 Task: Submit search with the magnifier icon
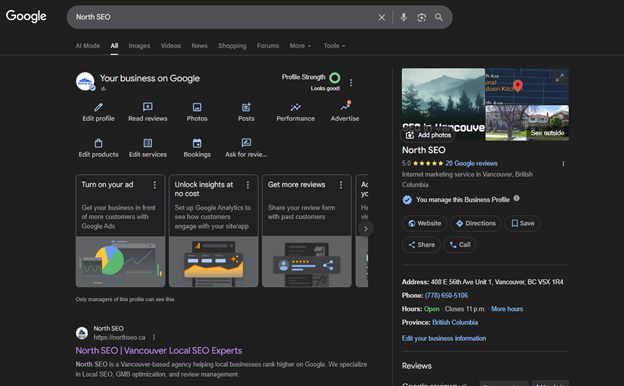(x=439, y=17)
